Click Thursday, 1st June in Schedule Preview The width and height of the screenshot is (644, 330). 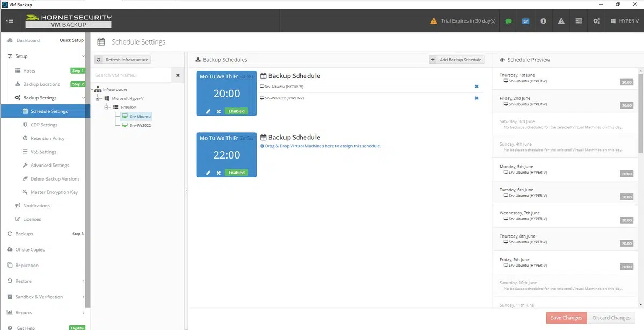pos(517,75)
